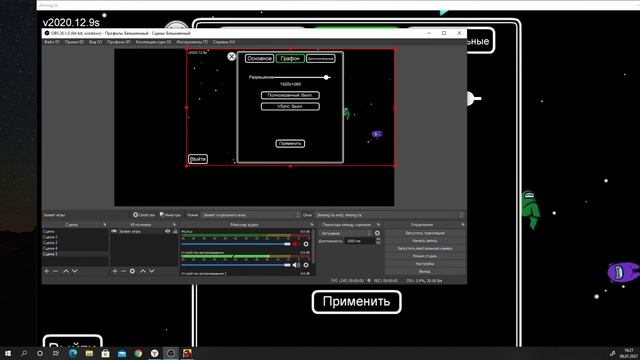Open Microsoft Edge from taskbar

73,353
